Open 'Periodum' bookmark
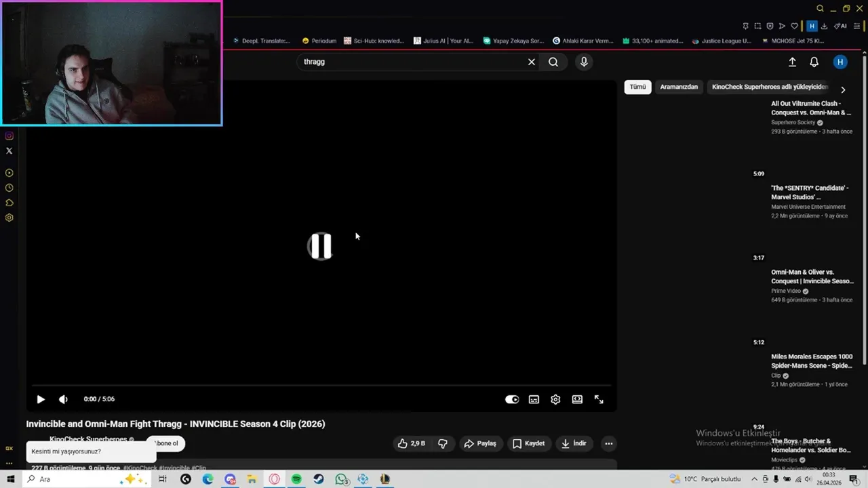 tap(319, 41)
